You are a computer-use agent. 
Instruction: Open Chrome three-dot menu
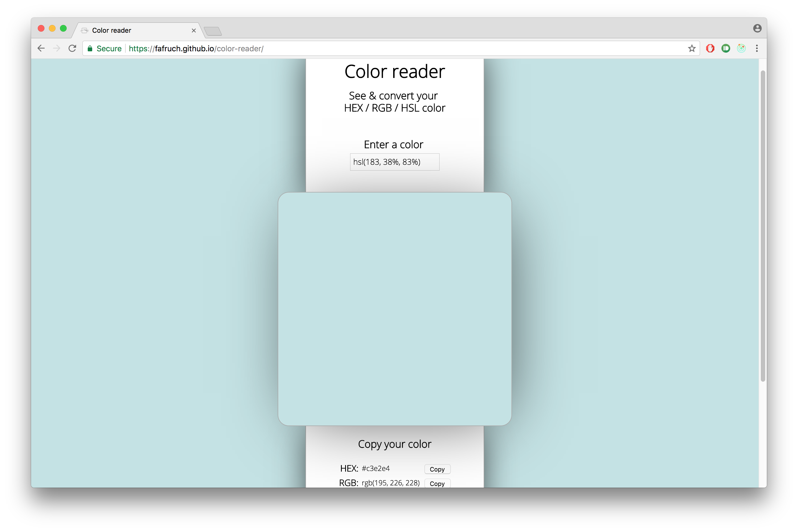click(x=757, y=48)
